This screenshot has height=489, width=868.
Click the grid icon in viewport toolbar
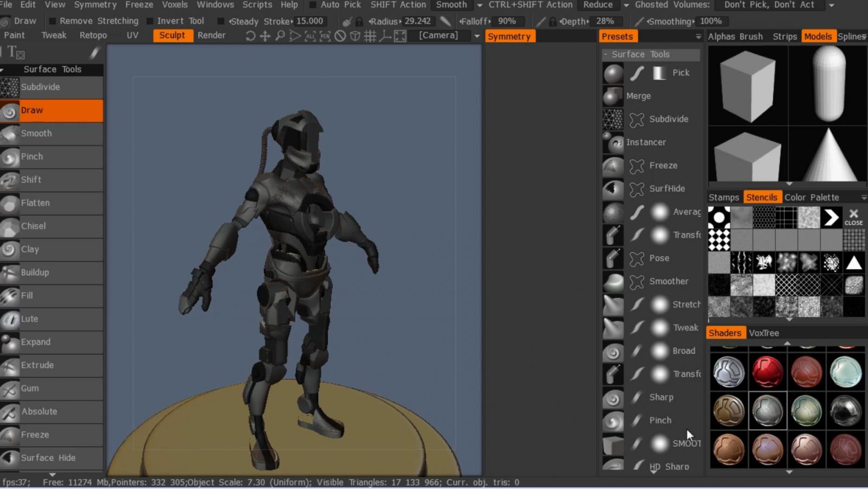pos(370,36)
